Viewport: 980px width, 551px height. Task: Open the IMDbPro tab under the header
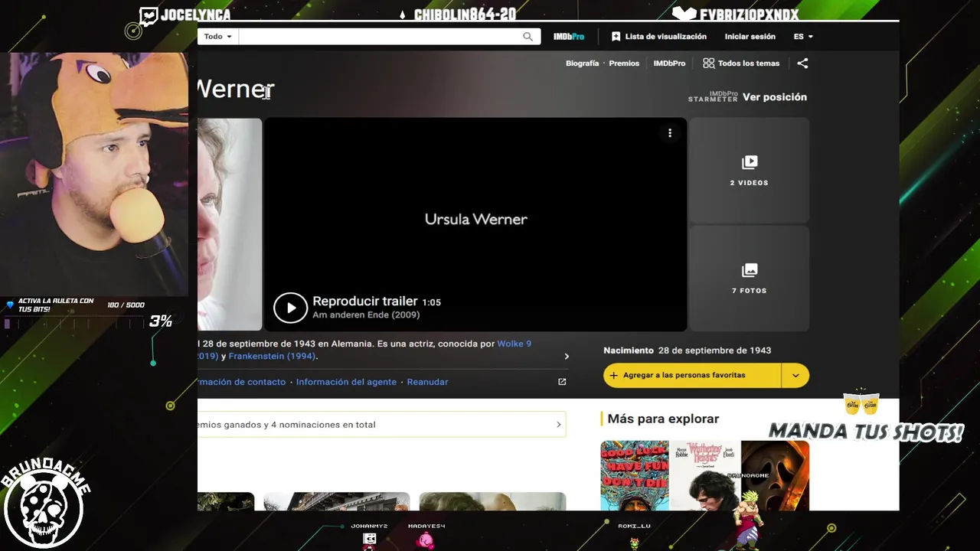click(x=669, y=64)
